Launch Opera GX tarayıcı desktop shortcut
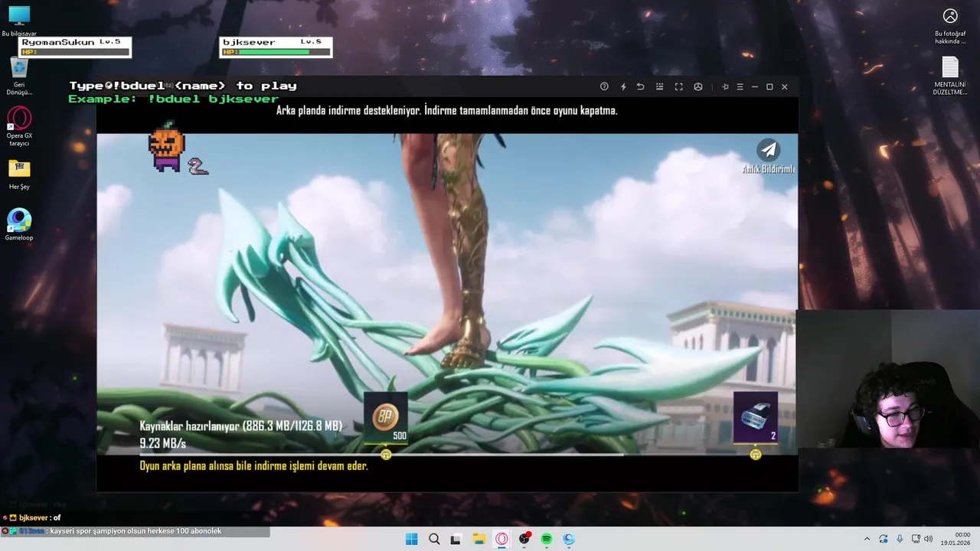This screenshot has width=980, height=551. pyautogui.click(x=19, y=126)
